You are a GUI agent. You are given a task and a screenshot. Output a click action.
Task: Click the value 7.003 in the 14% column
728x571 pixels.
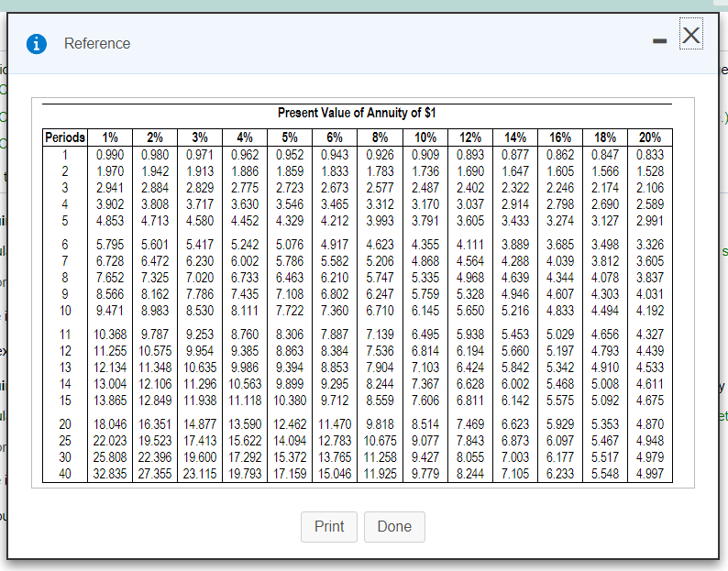point(515,457)
